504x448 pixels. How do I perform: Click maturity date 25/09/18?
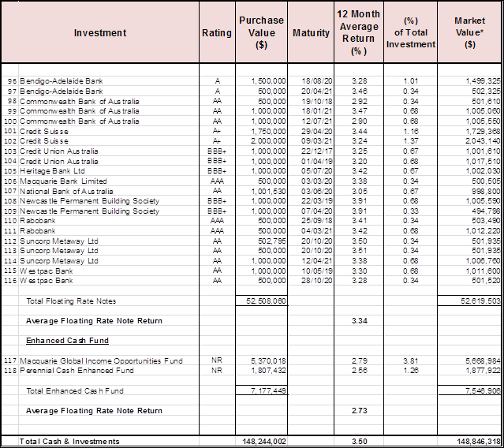click(316, 221)
